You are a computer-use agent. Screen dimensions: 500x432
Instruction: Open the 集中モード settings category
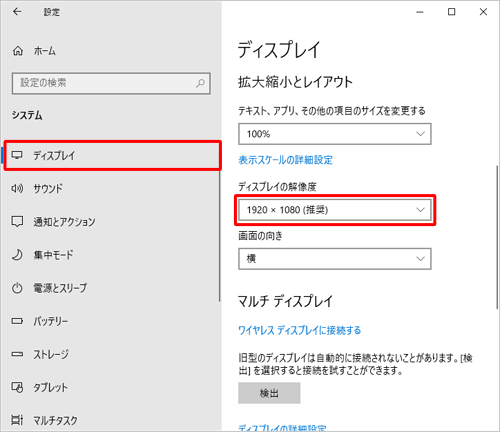pyautogui.click(x=110, y=255)
